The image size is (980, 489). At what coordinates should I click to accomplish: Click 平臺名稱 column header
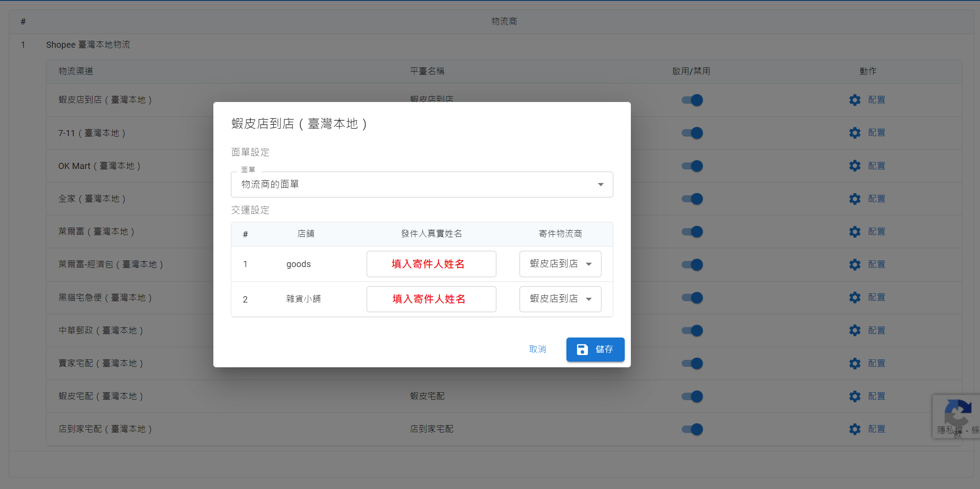click(x=427, y=71)
